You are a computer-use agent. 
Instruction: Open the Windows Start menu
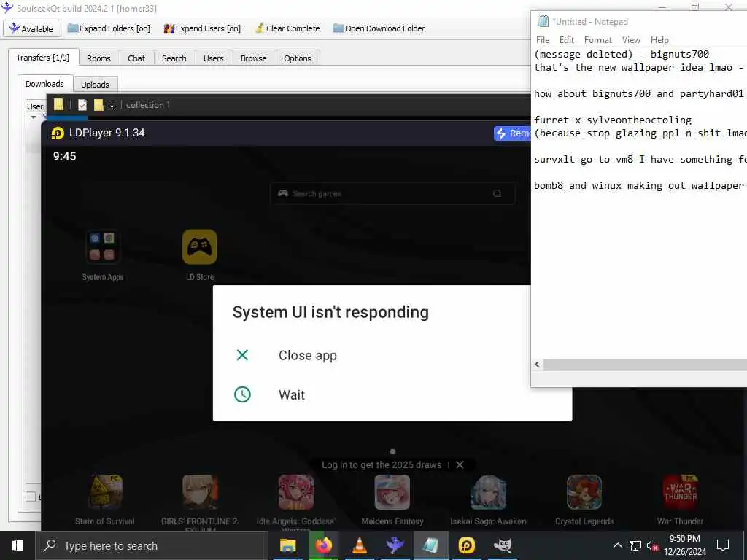tap(18, 545)
